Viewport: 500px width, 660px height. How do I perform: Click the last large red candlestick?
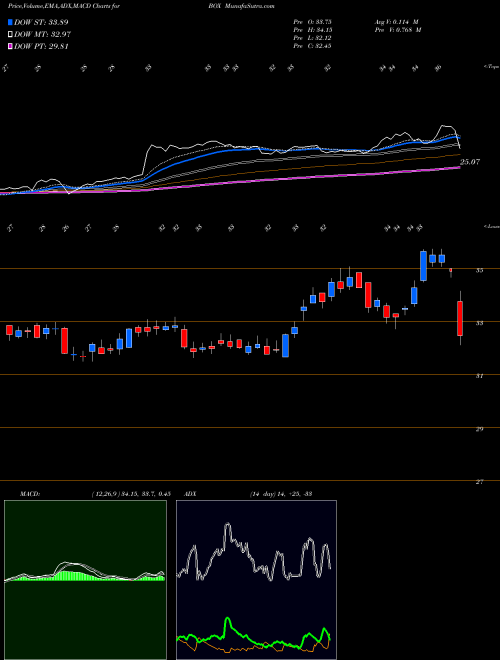(460, 318)
